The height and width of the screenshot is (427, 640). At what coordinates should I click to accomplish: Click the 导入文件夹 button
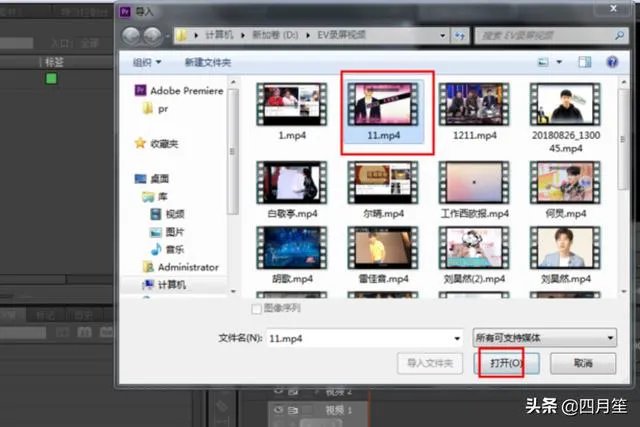(430, 363)
